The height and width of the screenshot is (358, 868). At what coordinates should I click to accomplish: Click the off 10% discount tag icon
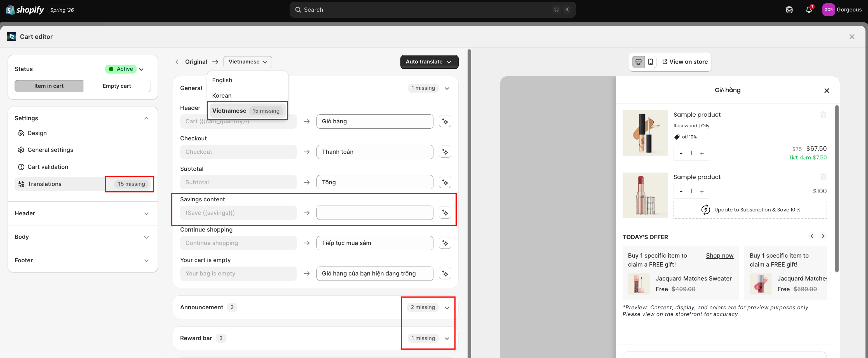[x=677, y=137]
